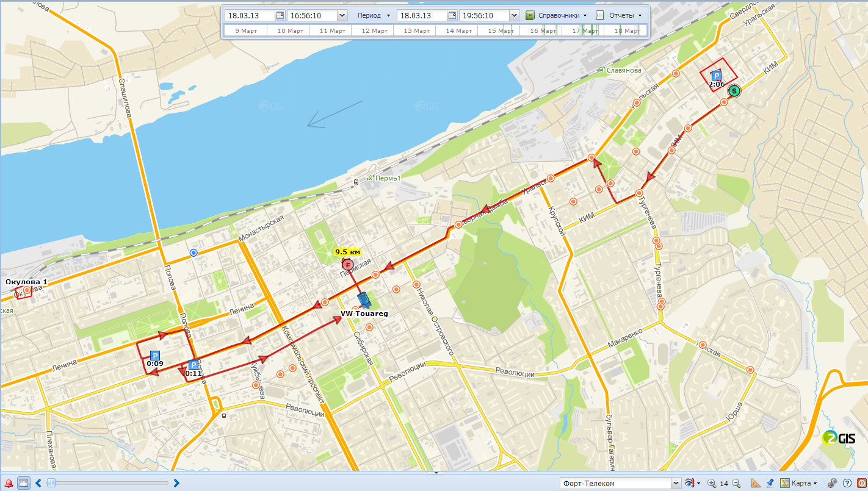Click the red alarm bell icon
Image resolution: width=868 pixels, height=491 pixels.
[x=9, y=483]
